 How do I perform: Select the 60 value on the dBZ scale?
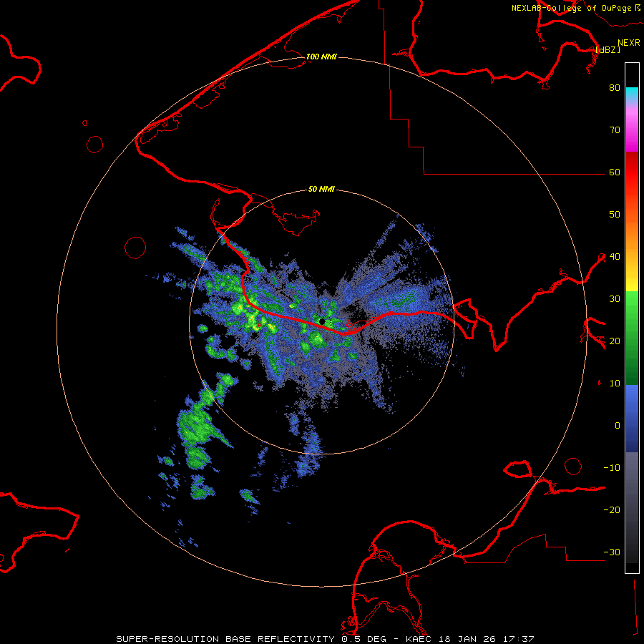(615, 172)
